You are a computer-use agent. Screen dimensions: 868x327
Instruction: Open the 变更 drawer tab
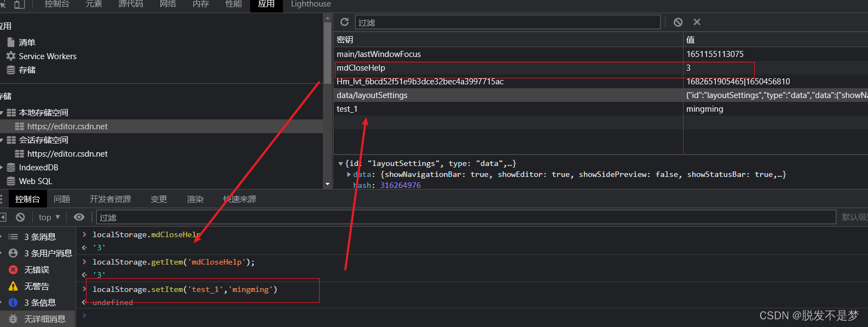(x=159, y=199)
